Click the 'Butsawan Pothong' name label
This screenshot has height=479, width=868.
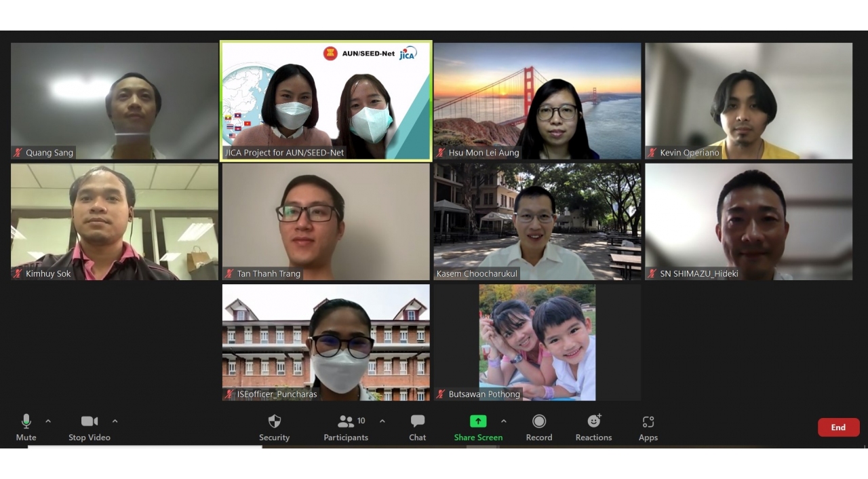tap(484, 394)
